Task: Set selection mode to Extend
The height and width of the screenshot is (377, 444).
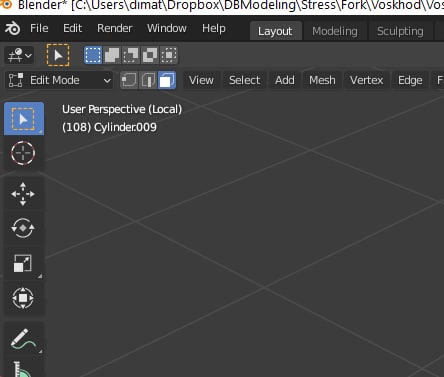Action: [x=112, y=55]
